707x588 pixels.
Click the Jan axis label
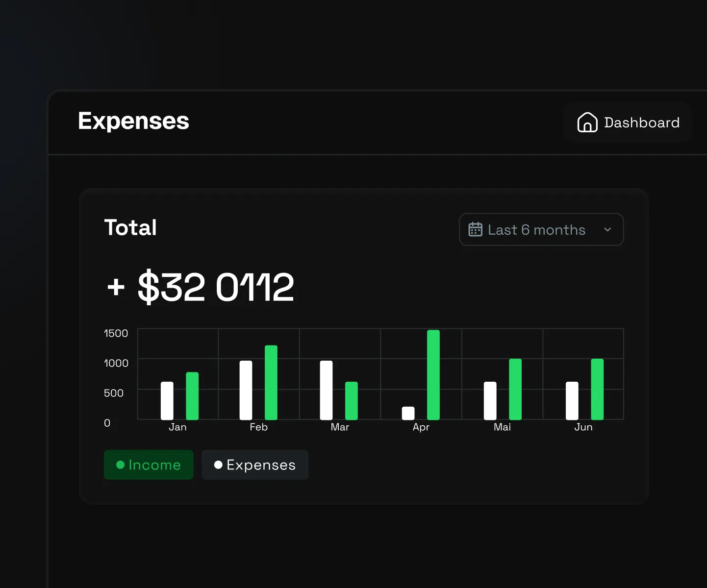[x=177, y=427]
